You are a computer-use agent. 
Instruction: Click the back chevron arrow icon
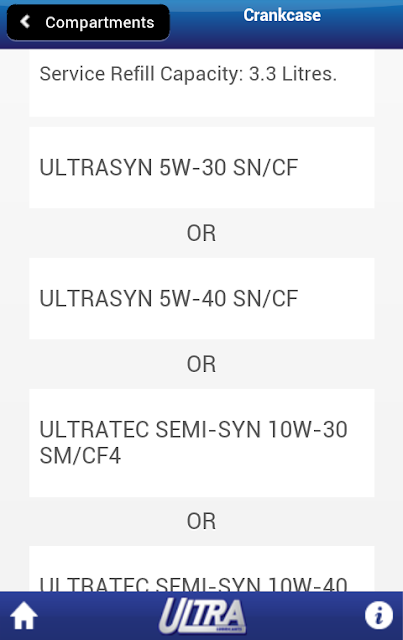25,21
